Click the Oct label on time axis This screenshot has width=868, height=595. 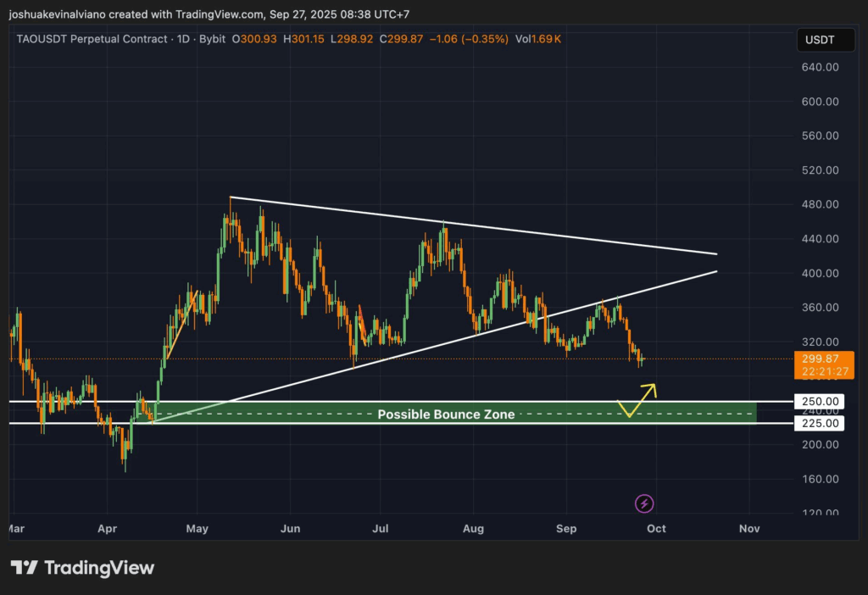[x=657, y=529]
